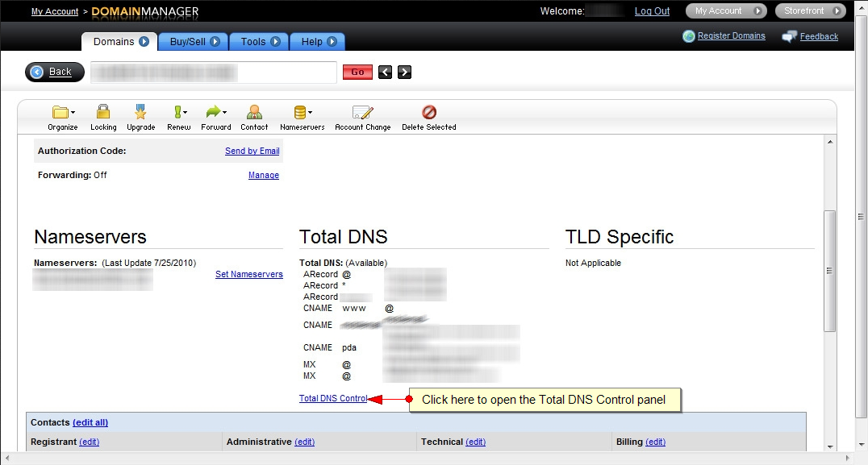Screen dimensions: 868x465
Task: Click the Last Update 7/25/2010 text
Action: tap(149, 264)
